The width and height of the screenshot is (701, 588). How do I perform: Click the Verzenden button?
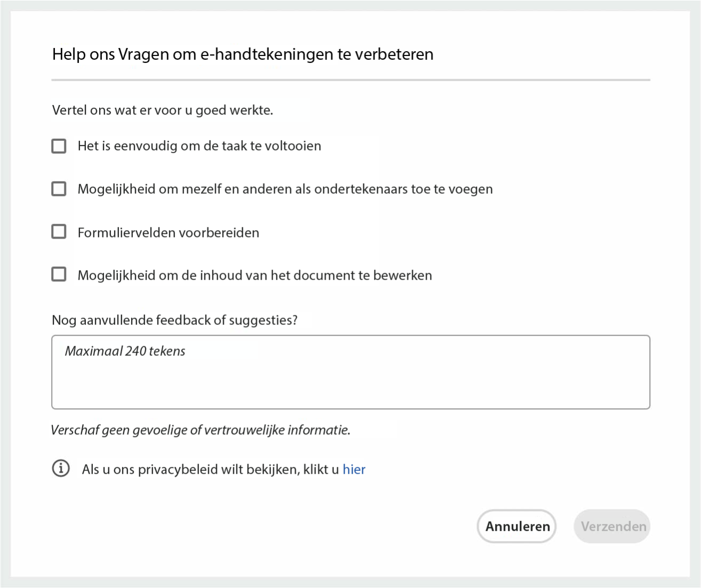612,526
